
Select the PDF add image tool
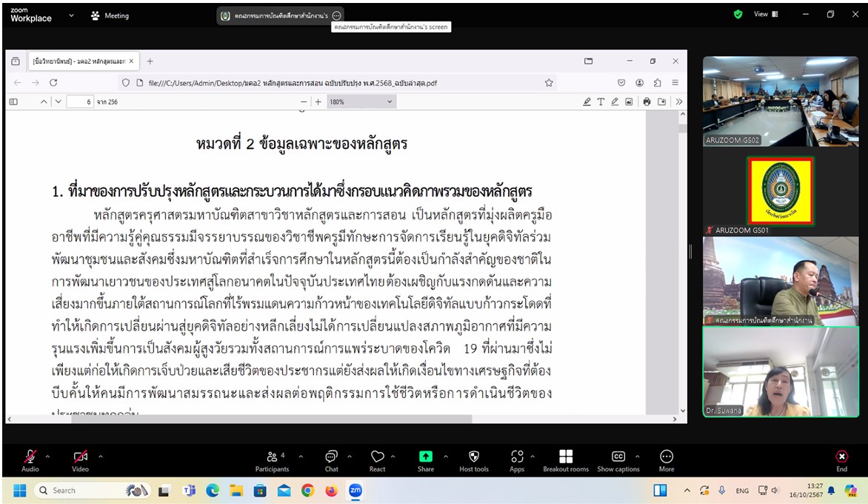[x=629, y=102]
